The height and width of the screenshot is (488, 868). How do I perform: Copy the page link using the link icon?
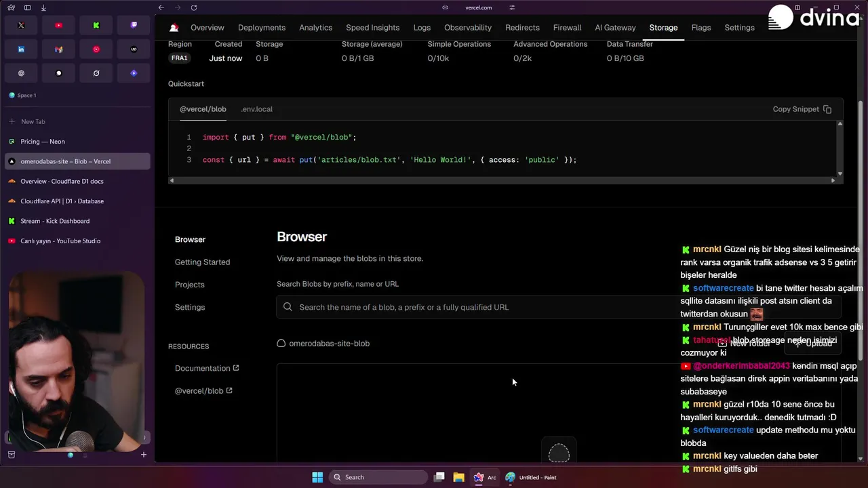tap(445, 7)
